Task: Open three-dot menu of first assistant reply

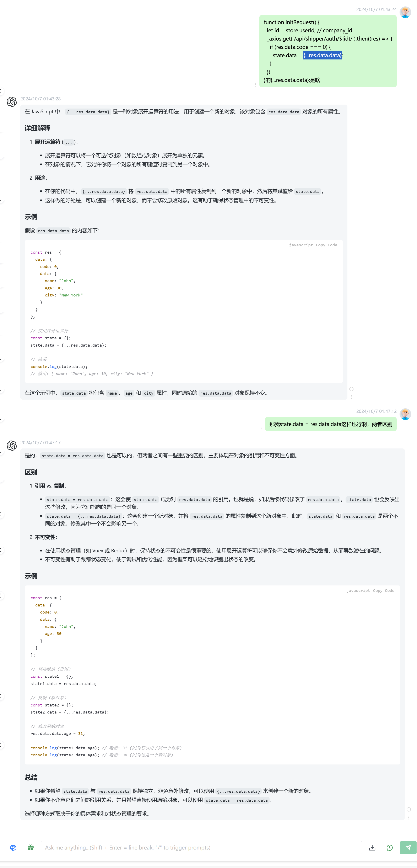Action: click(351, 397)
